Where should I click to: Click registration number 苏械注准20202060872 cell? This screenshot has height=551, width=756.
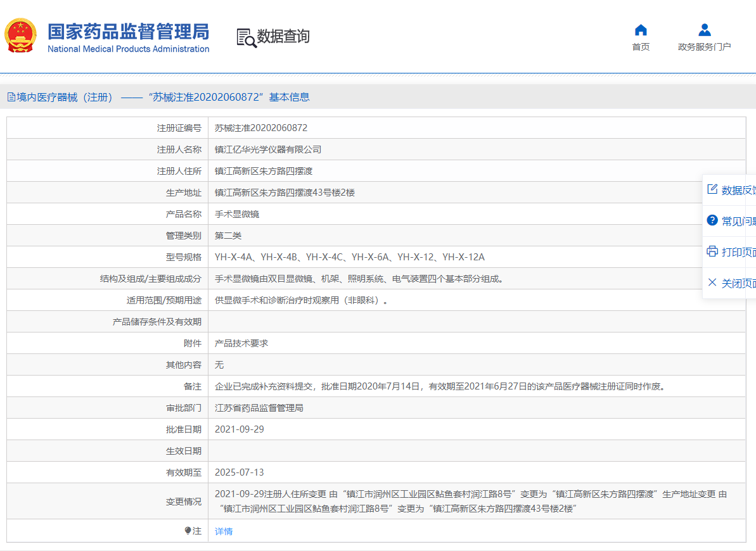(x=261, y=128)
